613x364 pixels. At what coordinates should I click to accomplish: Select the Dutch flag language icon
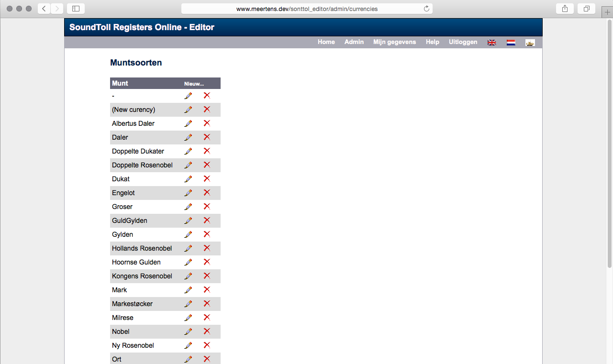(511, 43)
